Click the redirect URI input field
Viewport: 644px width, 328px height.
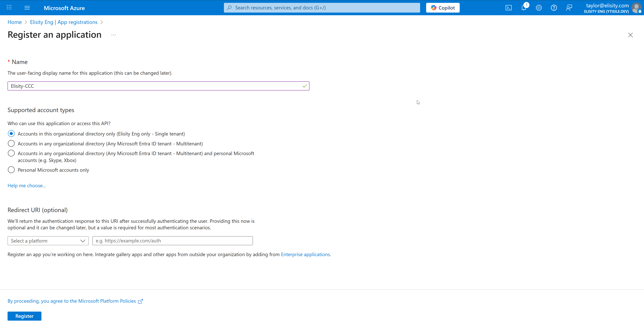click(x=173, y=241)
